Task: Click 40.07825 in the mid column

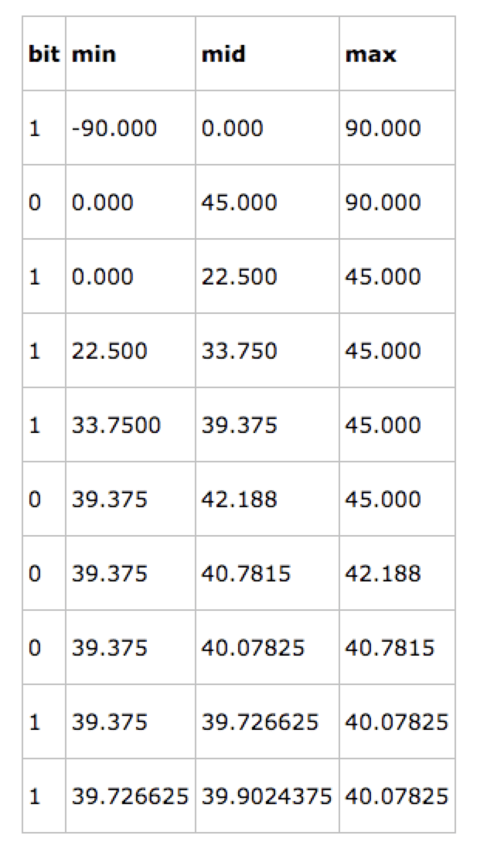Action: coord(253,648)
